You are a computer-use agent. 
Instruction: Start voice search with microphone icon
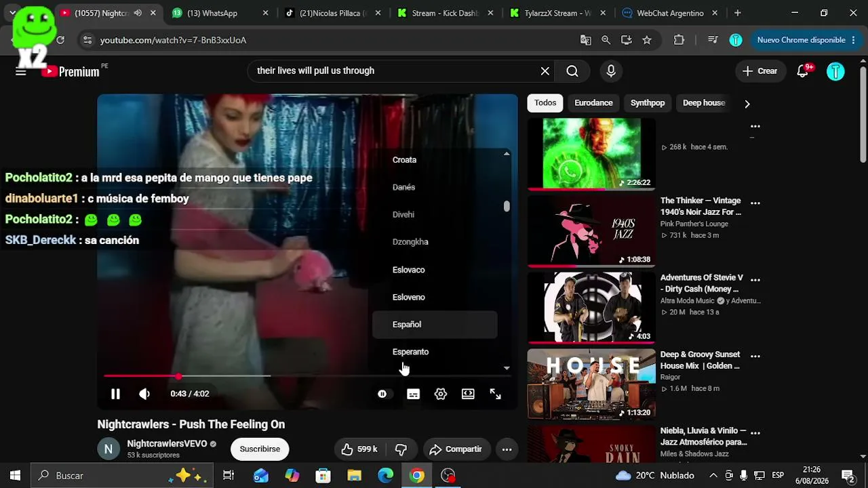[611, 71]
